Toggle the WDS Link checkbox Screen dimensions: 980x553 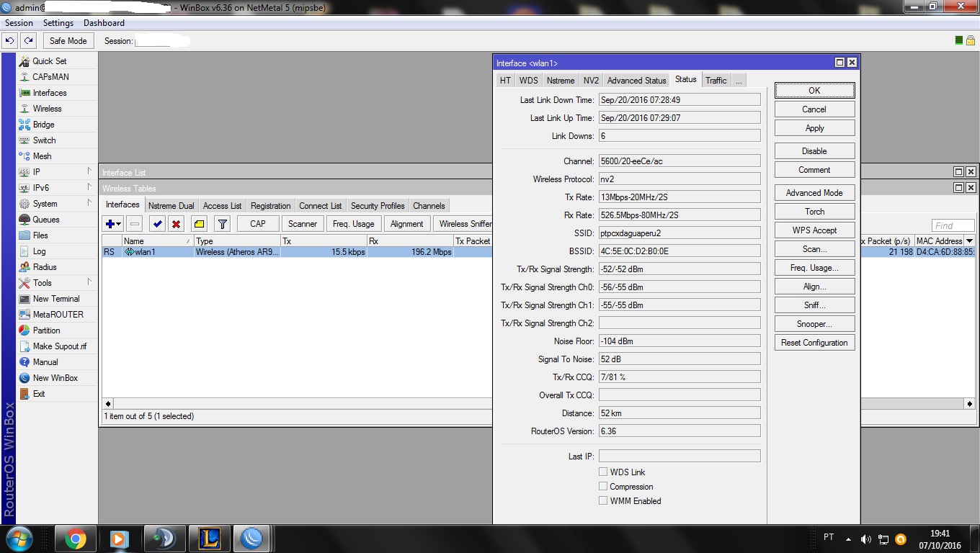(x=603, y=472)
